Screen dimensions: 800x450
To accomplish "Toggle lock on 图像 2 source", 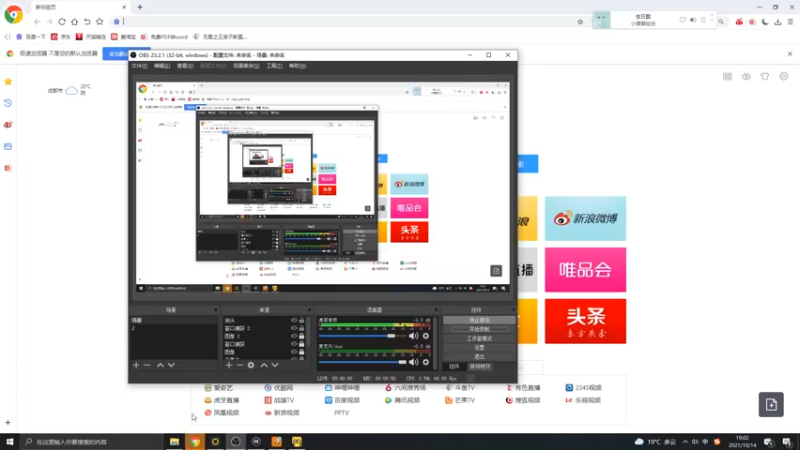I will [x=302, y=336].
